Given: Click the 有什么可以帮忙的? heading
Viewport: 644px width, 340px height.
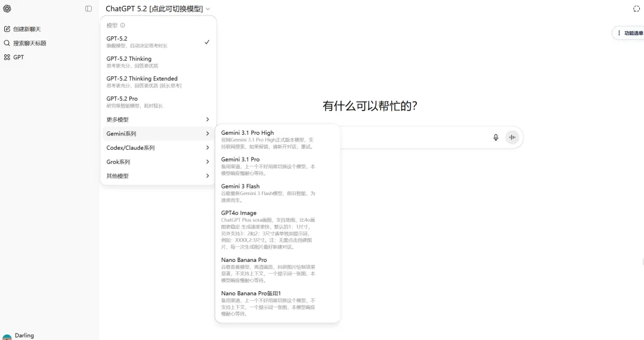Looking at the screenshot, I should [x=370, y=106].
